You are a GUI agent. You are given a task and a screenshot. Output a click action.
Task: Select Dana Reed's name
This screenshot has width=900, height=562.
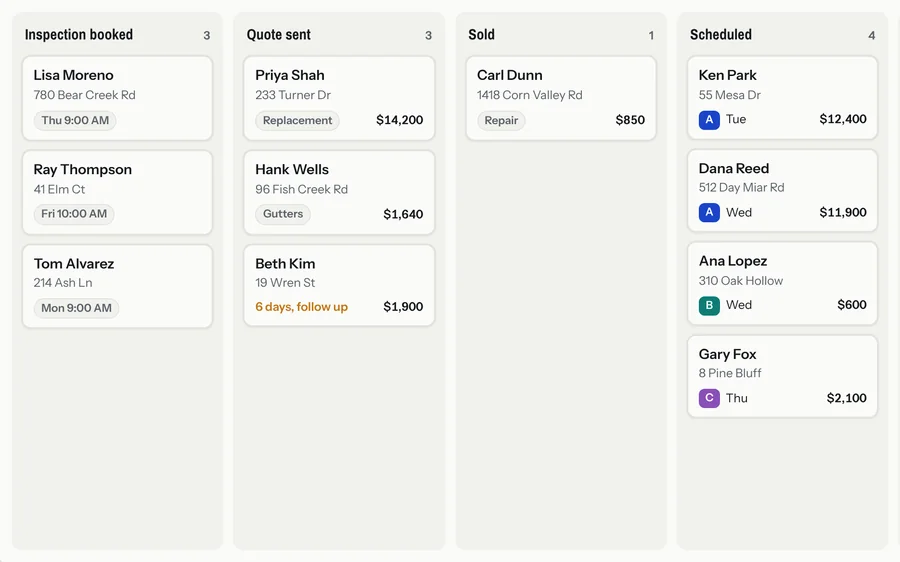[x=734, y=168]
